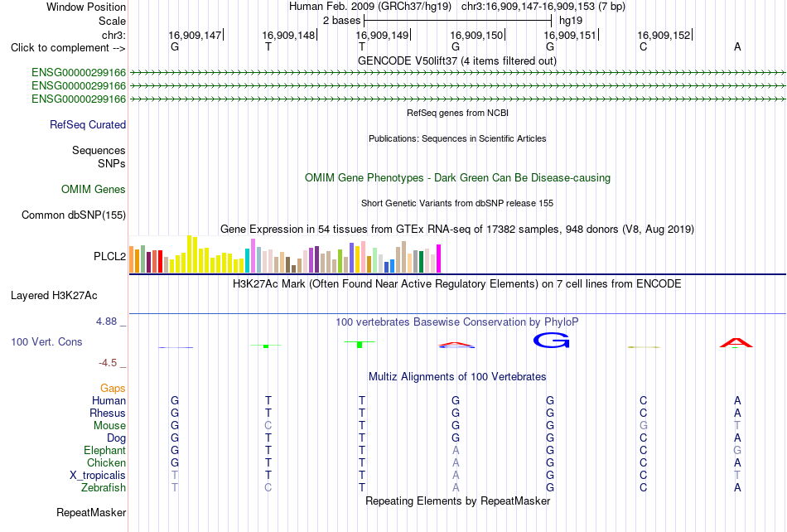This screenshot has width=787, height=532.
Task: Click 'Repeating Elements by RepeatMasker' title
Action: pos(458,501)
